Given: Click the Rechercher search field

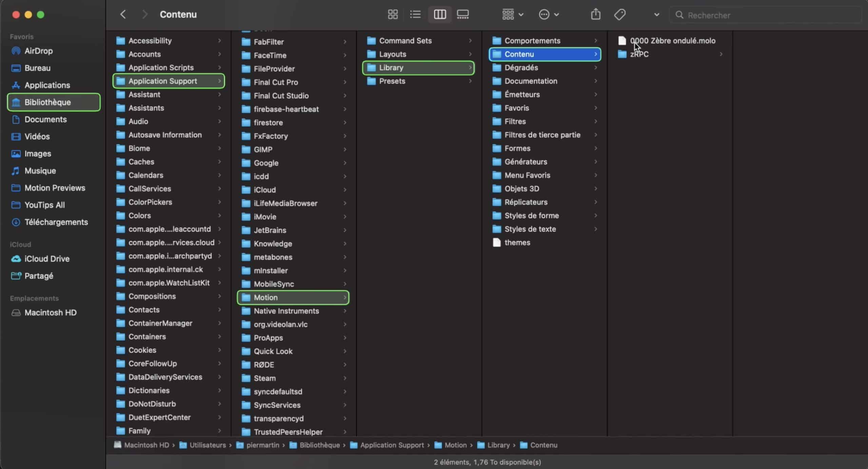Looking at the screenshot, I should 765,15.
